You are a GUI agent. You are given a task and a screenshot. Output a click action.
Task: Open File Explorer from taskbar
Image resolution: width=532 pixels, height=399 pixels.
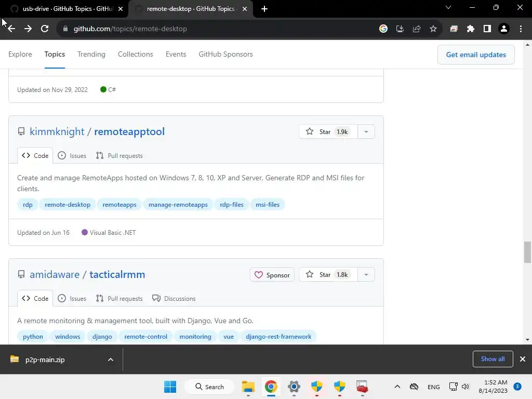click(x=248, y=387)
